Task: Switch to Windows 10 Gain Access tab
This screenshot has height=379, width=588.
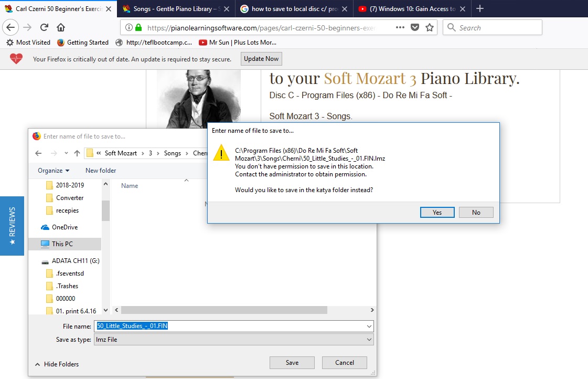Action: point(412,8)
